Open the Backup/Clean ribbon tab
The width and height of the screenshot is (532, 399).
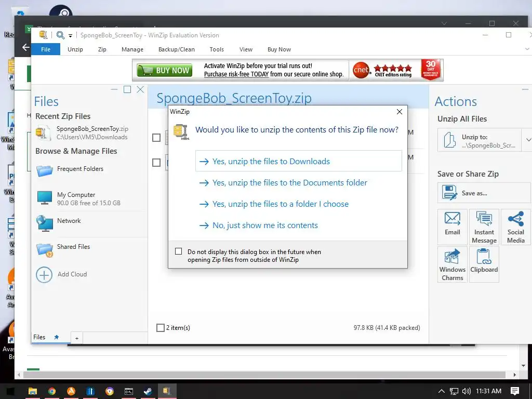[x=177, y=49]
